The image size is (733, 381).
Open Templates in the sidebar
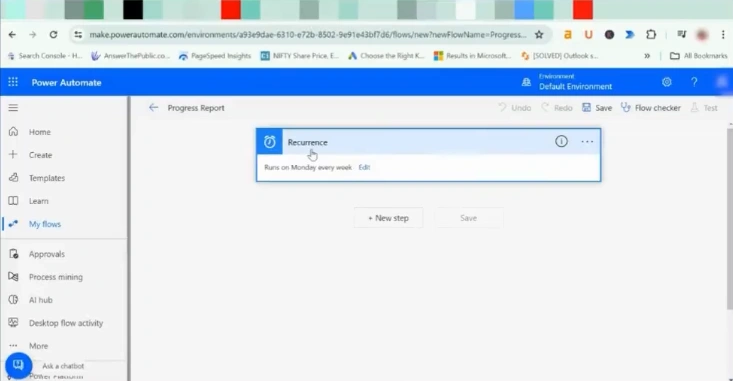pyautogui.click(x=47, y=178)
